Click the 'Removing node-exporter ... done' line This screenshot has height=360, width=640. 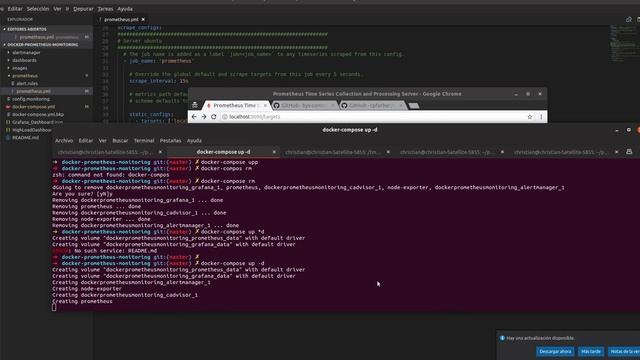pos(101,219)
